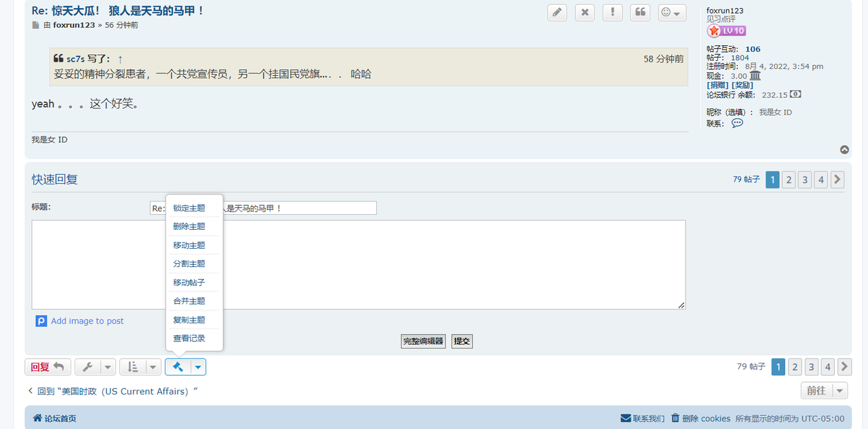Image resolution: width=868 pixels, height=429 pixels.
Task: Open the sc7s username link in the quote
Action: pos(75,60)
